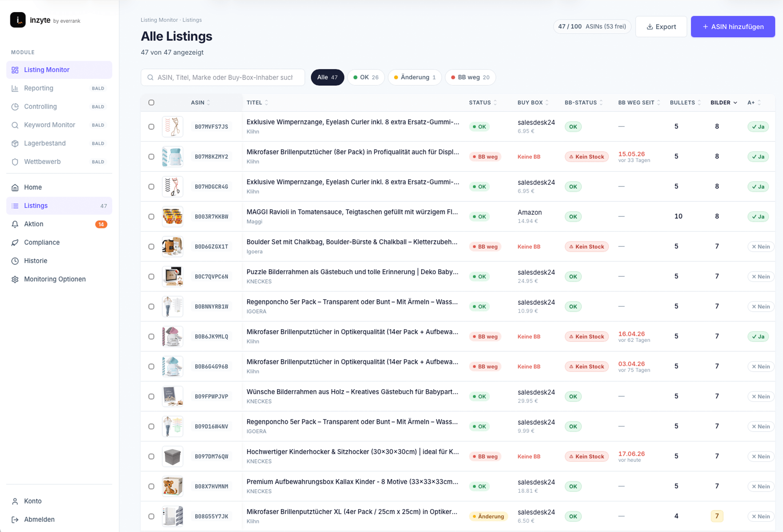The image size is (783, 532).
Task: Click Abmelden to log out
Action: (59, 519)
